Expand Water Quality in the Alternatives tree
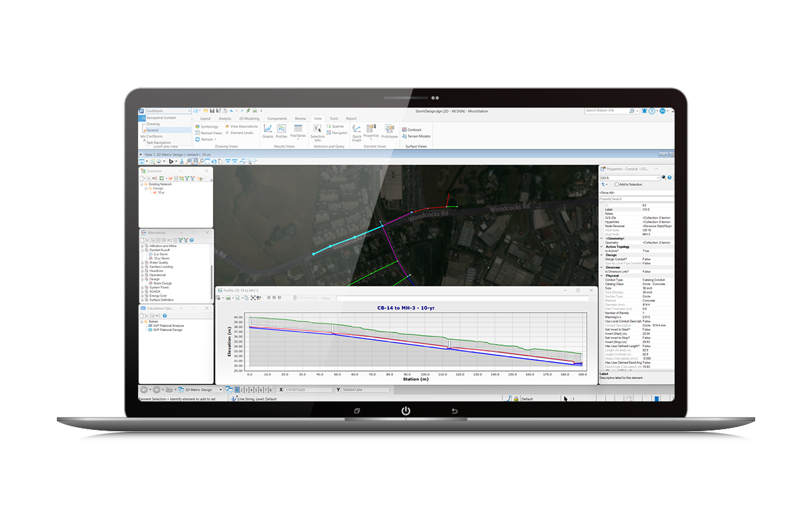The height and width of the screenshot is (528, 812). click(x=141, y=263)
